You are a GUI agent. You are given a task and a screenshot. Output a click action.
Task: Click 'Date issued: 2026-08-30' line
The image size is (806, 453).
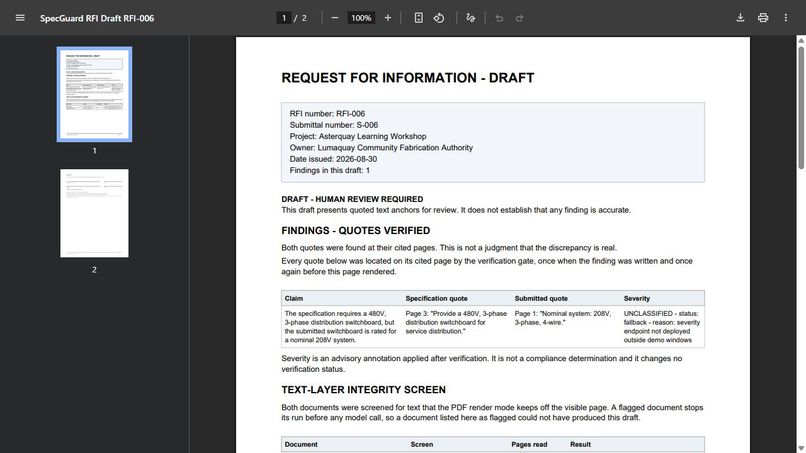(x=333, y=159)
